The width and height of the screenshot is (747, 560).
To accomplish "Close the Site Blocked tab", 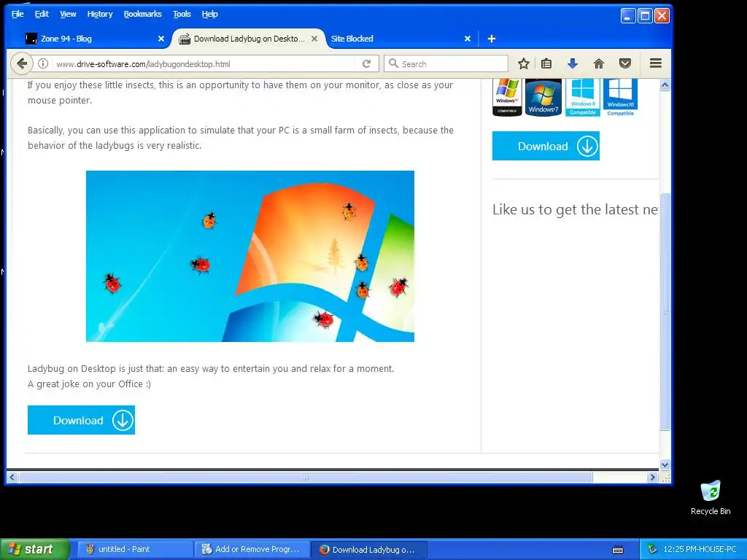I will pyautogui.click(x=468, y=39).
